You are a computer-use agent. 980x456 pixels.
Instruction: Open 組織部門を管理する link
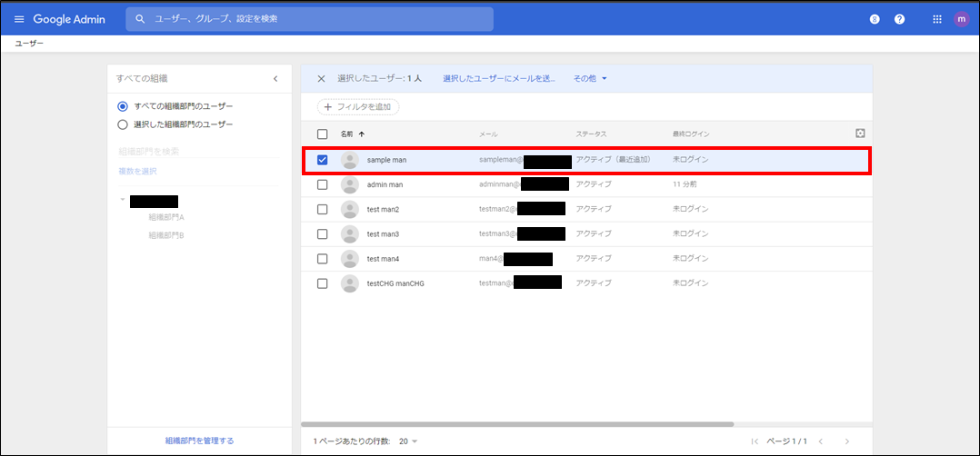(x=199, y=441)
